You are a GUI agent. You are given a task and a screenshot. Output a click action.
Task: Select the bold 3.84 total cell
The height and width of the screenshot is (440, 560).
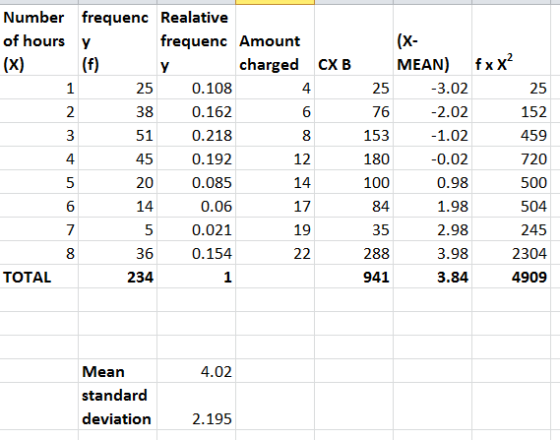point(432,277)
